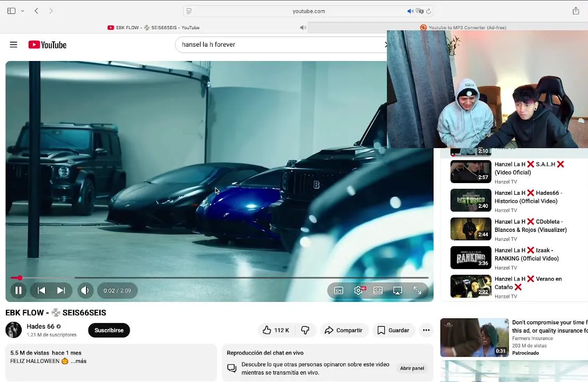Pause the video playback
The width and height of the screenshot is (588, 382).
pos(19,290)
